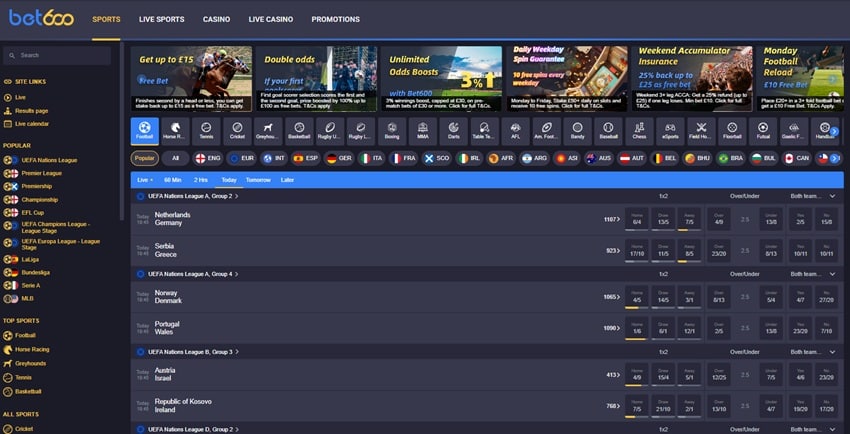Image resolution: width=850 pixels, height=434 pixels.
Task: Choose the Darts sport tile
Action: 454,131
